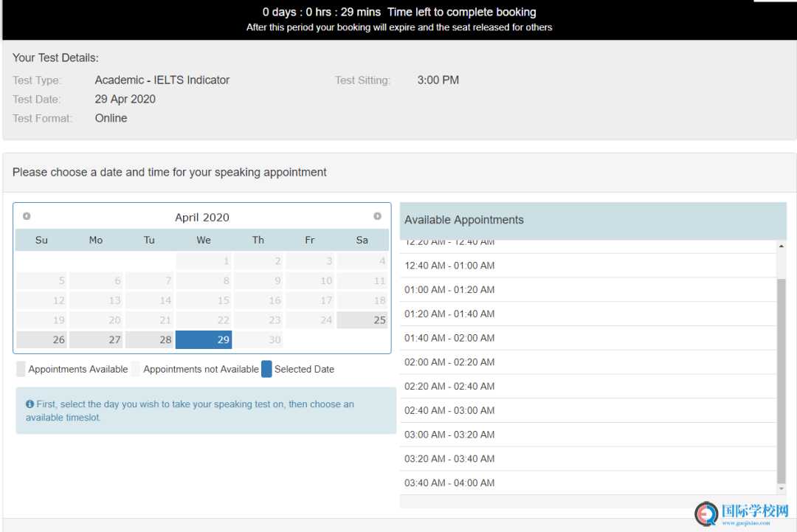The height and width of the screenshot is (532, 797).
Task: Choose the 01:00 AM - 01:20 AM appointment
Action: coord(588,290)
